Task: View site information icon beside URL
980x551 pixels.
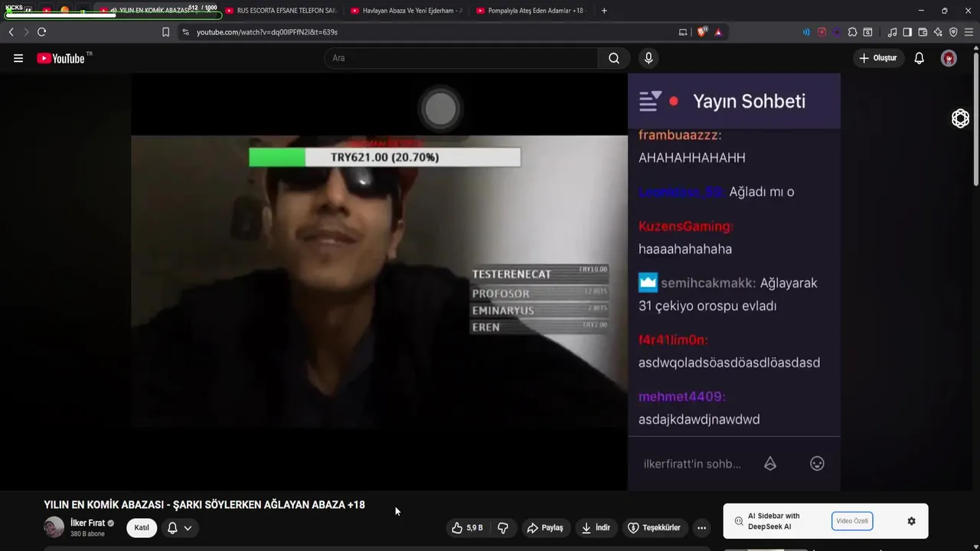Action: coord(185,32)
